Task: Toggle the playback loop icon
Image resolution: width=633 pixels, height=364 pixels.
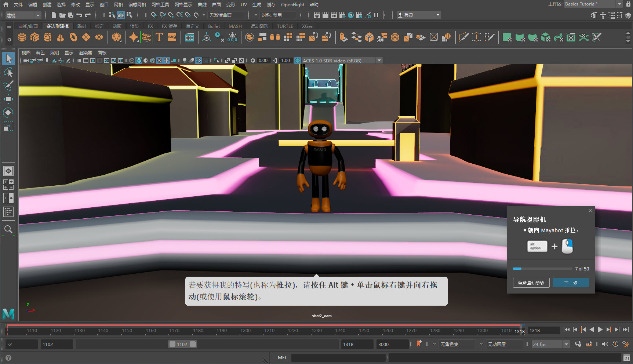Action: pos(578,344)
